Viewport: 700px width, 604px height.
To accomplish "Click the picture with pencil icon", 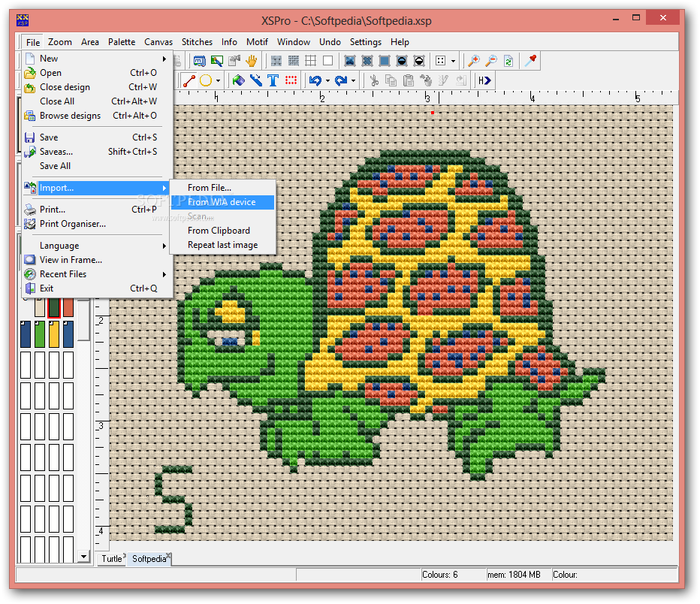I will click(x=217, y=61).
